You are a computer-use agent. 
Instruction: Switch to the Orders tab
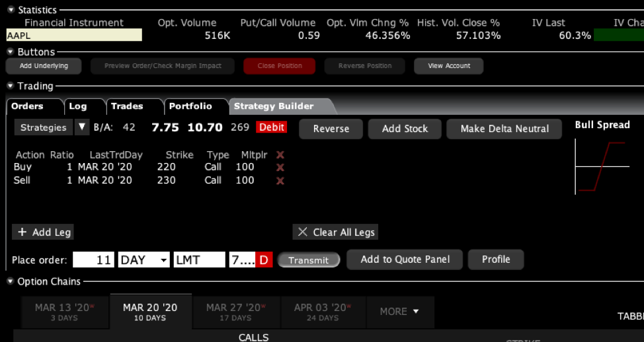pos(27,106)
